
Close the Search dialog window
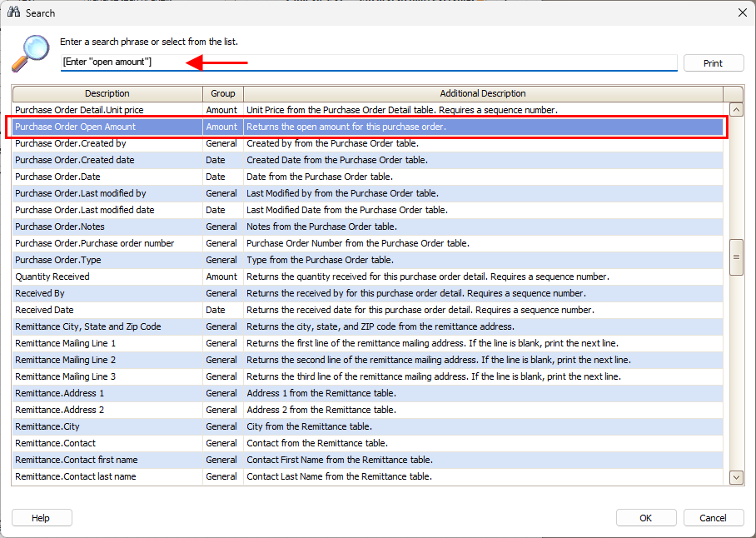click(x=743, y=12)
